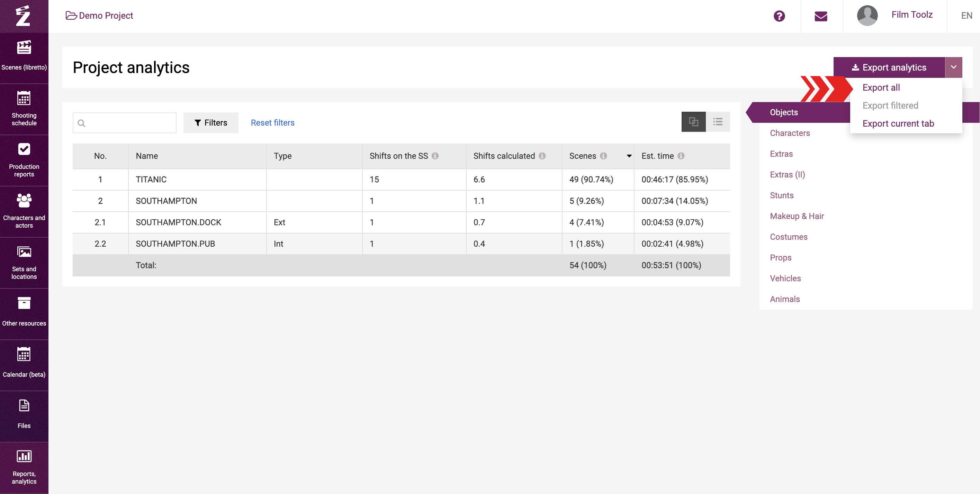The image size is (980, 494).
Task: Switch to Extras tab
Action: (781, 154)
